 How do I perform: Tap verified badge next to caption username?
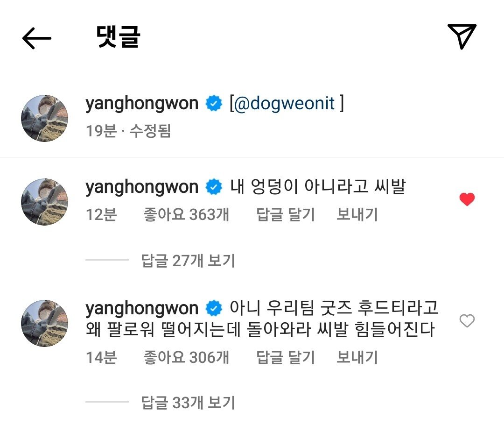point(214,104)
